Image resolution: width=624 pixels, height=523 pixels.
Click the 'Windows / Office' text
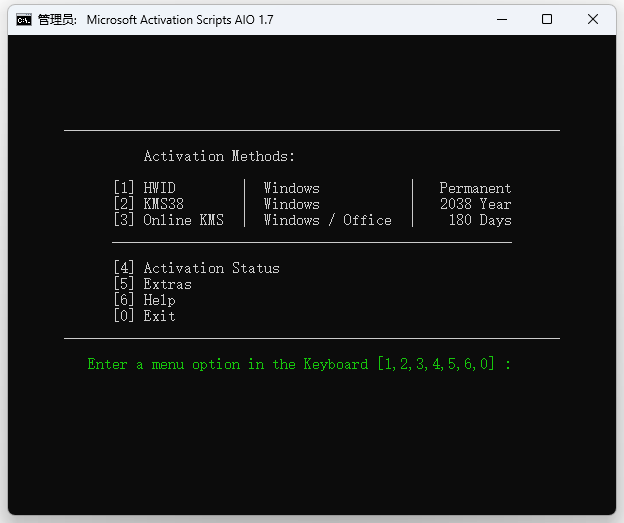coord(328,220)
